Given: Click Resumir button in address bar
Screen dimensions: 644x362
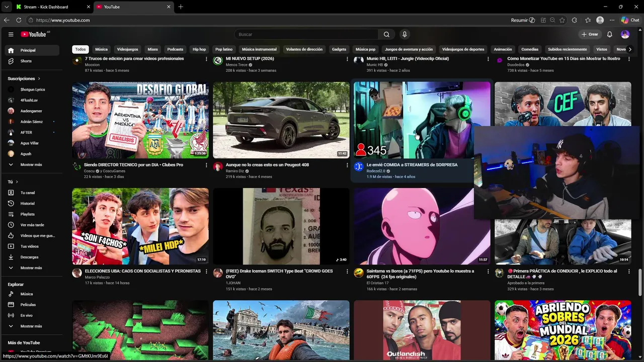Looking at the screenshot, I should 522,20.
